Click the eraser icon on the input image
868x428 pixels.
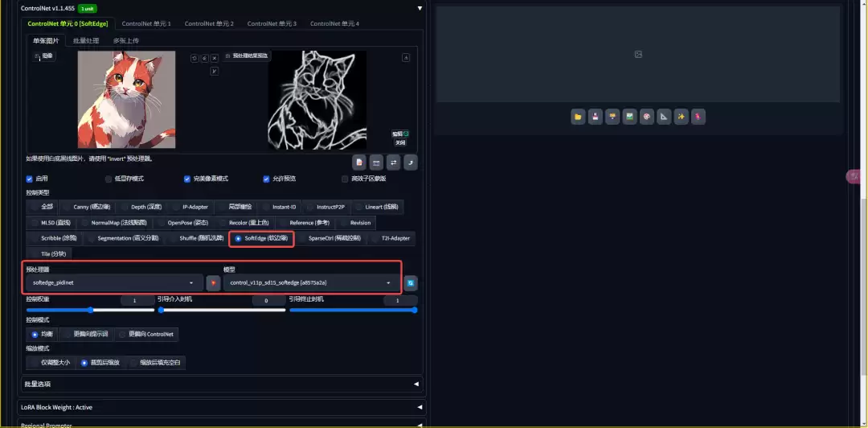(204, 58)
